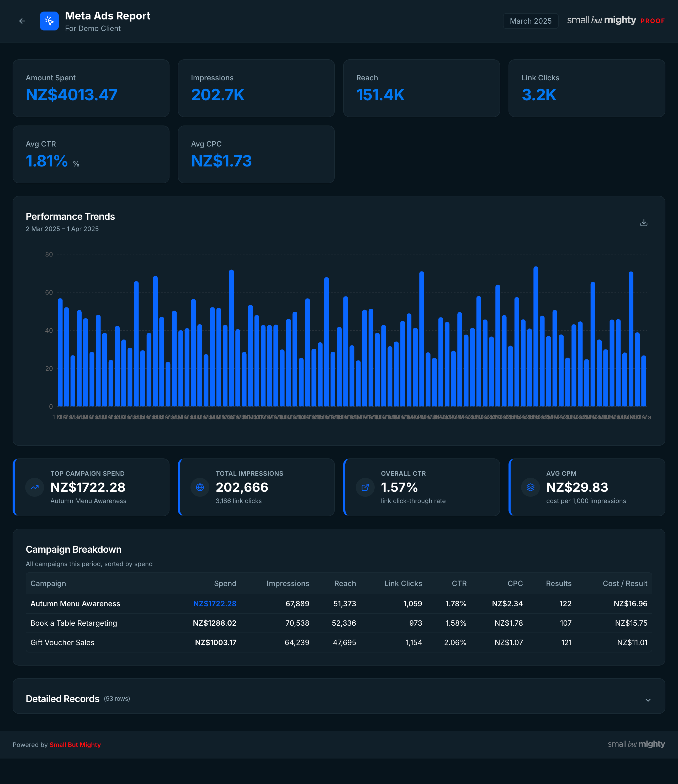The image size is (678, 784).
Task: Click the NZ$1288.02 spend value
Action: click(x=215, y=623)
